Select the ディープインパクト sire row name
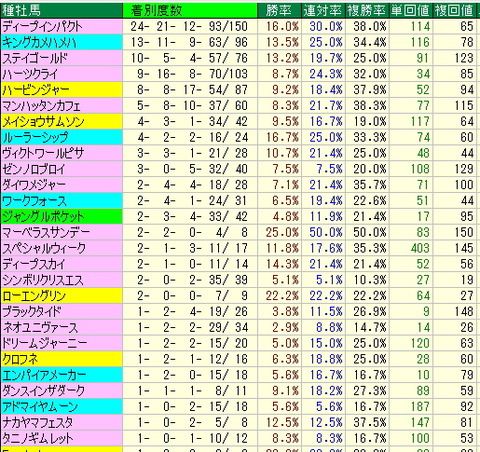Image resolution: width=480 pixels, height=452 pixels. click(x=42, y=26)
